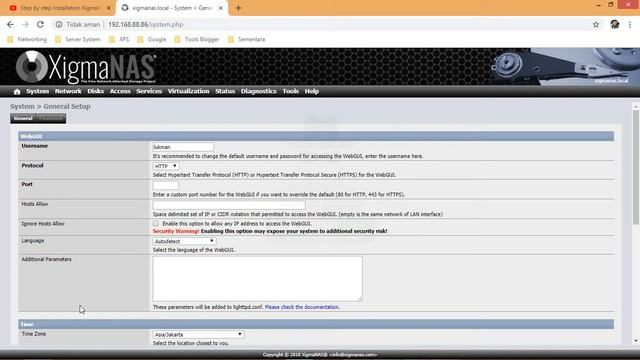Open XPS bookmark folder

(119, 39)
